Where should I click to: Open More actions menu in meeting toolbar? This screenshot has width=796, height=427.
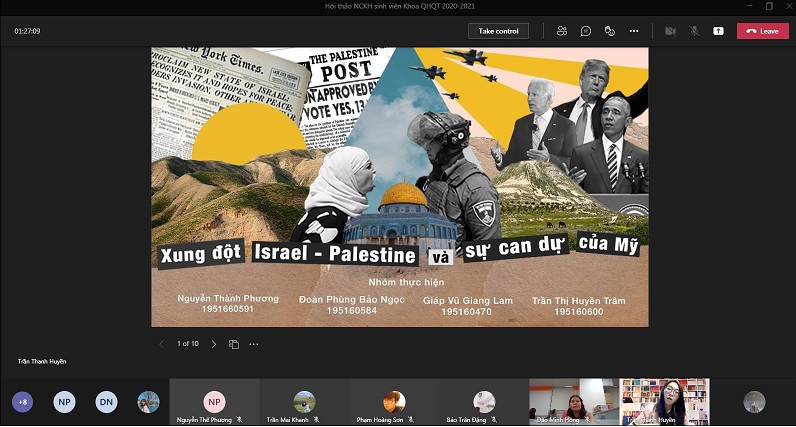[x=634, y=31]
